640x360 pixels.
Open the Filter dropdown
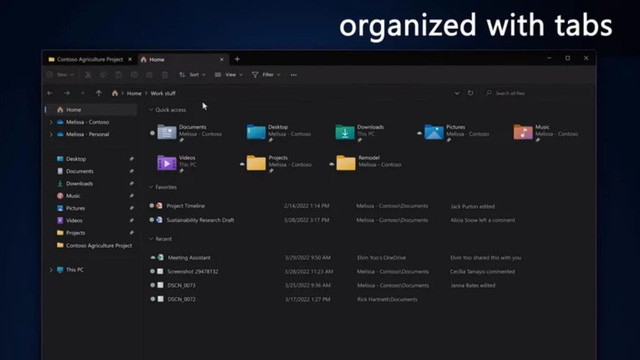pyautogui.click(x=266, y=75)
